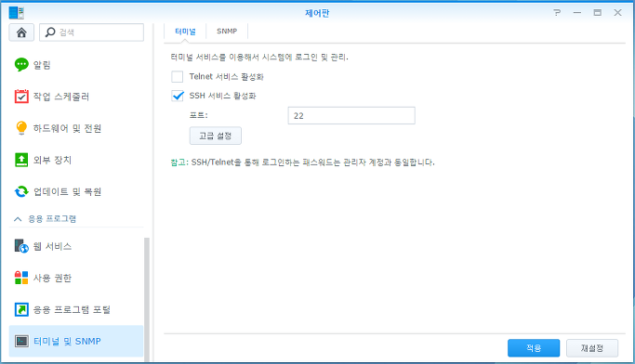Click the 재설정 reset button
635x364 pixels.
point(592,348)
